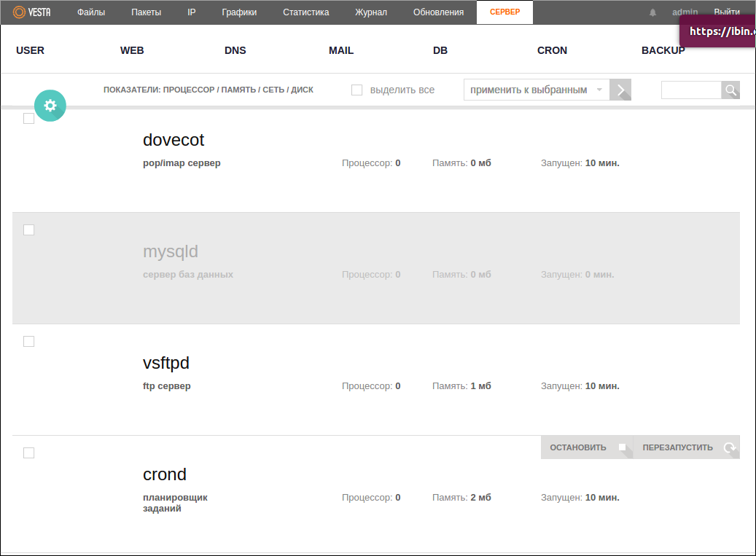Open the Обновления menu item
The image size is (756, 556).
pos(438,12)
